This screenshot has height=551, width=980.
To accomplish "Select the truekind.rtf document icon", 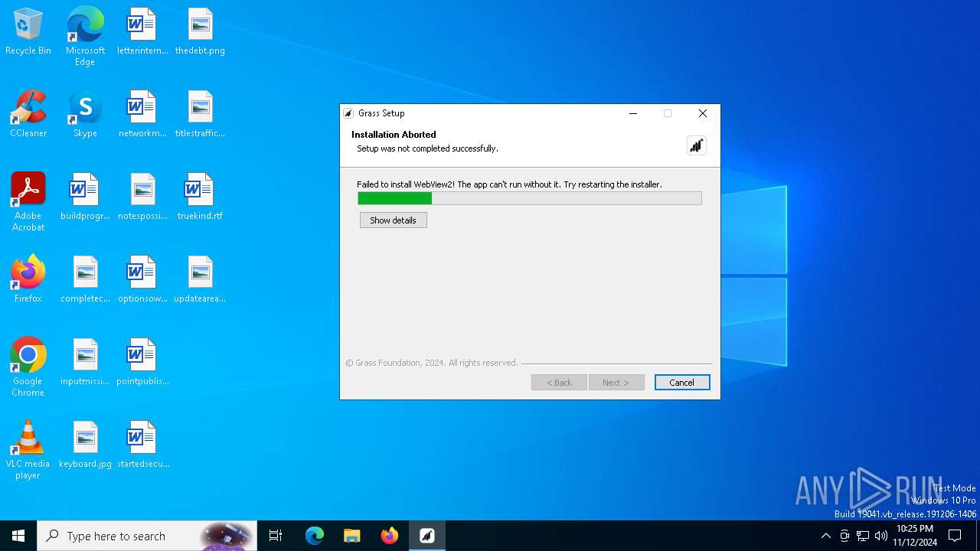I will [200, 197].
